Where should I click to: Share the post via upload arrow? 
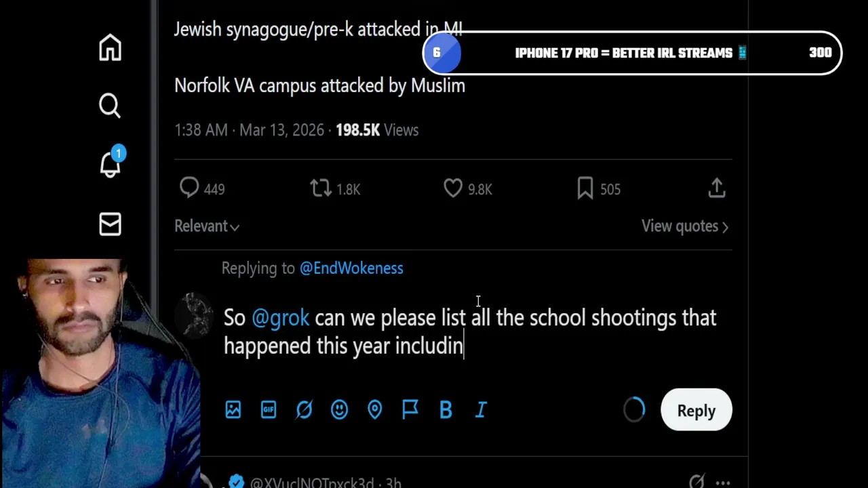[717, 188]
